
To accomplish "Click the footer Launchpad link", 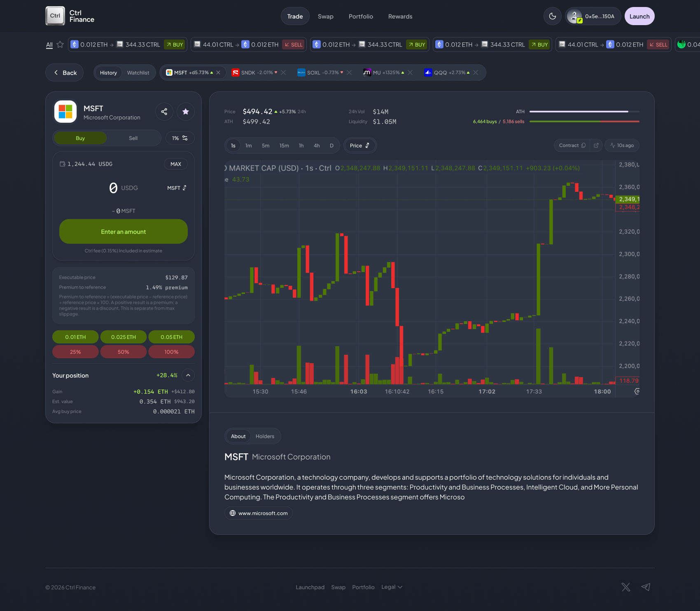I will 310,587.
